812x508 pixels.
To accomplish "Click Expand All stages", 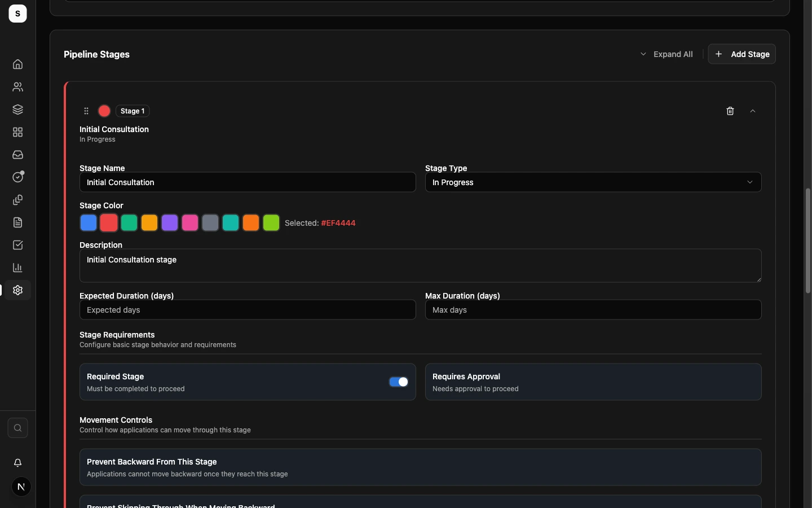I will tap(667, 54).
